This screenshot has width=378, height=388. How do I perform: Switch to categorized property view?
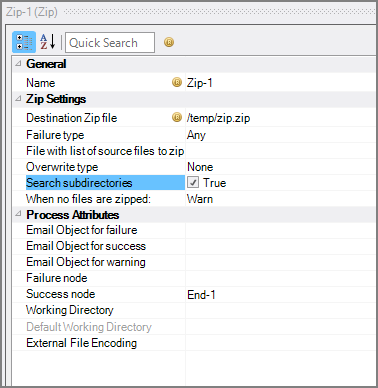click(24, 42)
